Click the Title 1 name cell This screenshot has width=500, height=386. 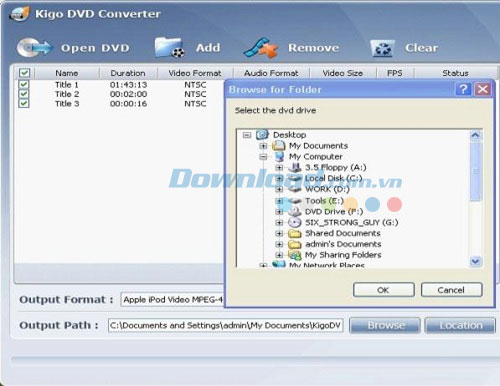(67, 85)
